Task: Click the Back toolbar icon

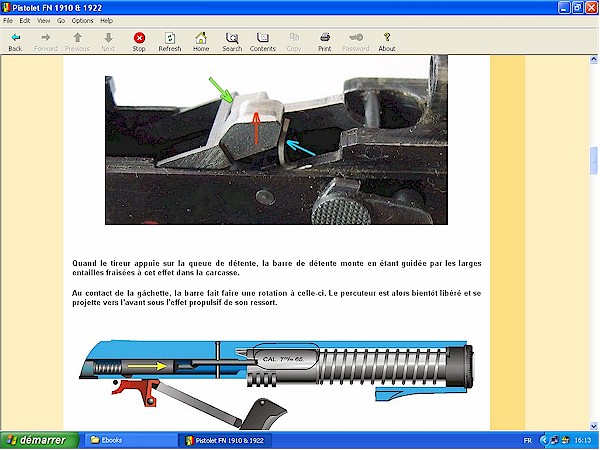Action: point(15,40)
